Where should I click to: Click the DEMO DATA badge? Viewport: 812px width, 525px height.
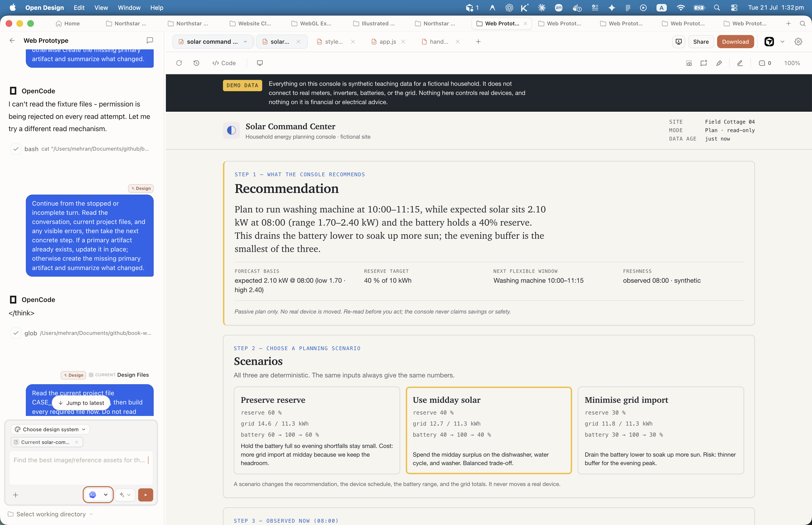[x=242, y=86]
